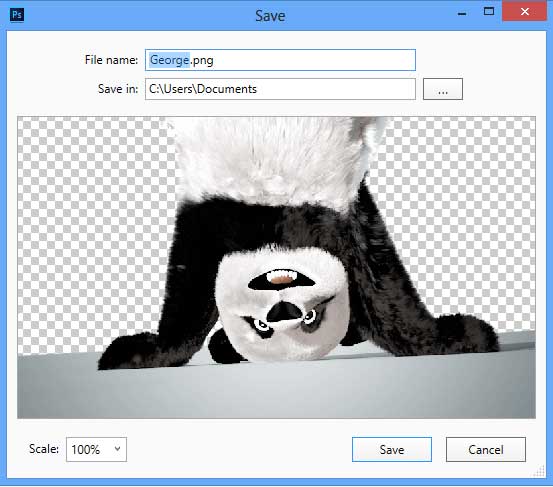553x487 pixels.
Task: Click the 'Scale:' label
Action: coord(44,449)
